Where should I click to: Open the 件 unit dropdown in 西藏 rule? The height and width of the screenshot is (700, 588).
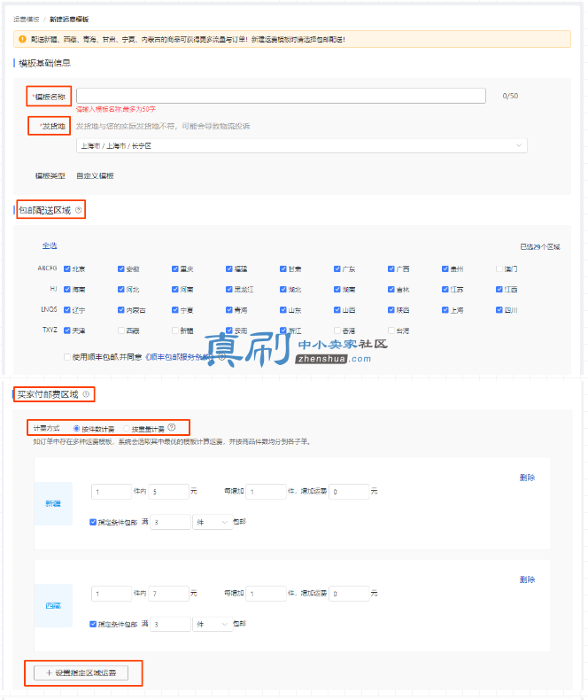(x=213, y=624)
